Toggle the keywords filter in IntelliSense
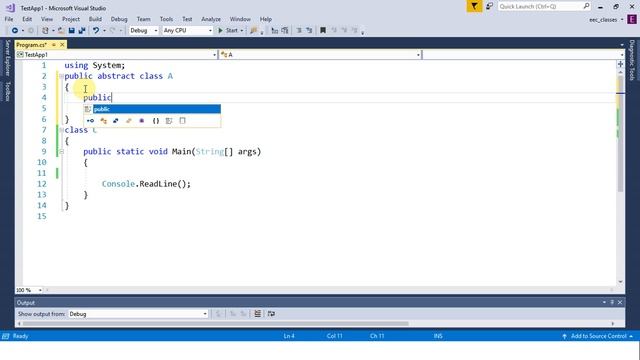 point(169,121)
